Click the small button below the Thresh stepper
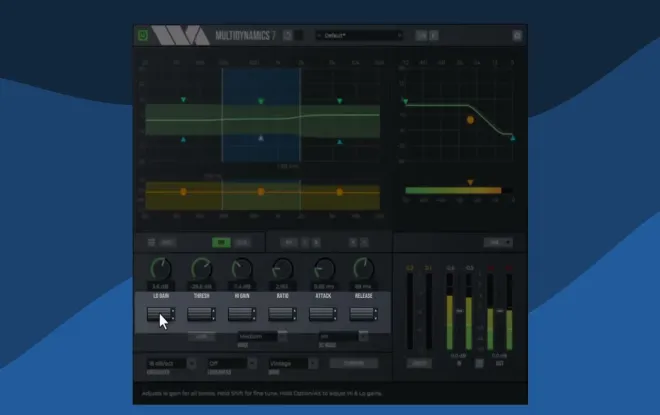The width and height of the screenshot is (660, 415). (x=202, y=336)
